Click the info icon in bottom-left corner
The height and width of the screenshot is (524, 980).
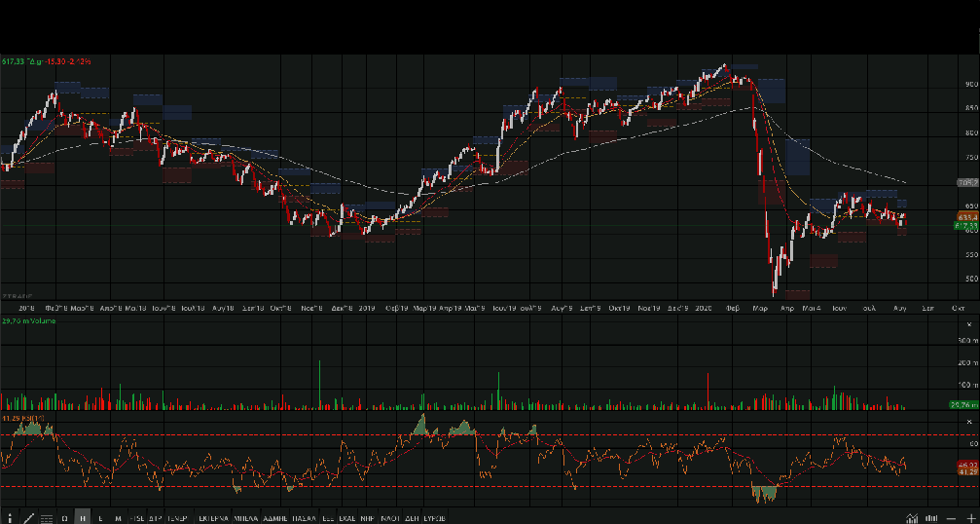pos(12,517)
